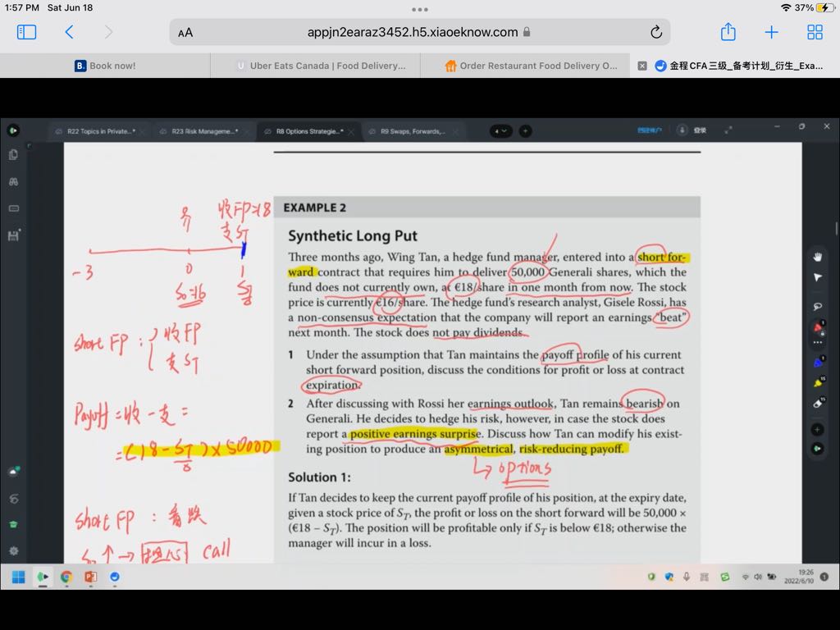Click the Synthetic Long Put title

[x=353, y=235]
